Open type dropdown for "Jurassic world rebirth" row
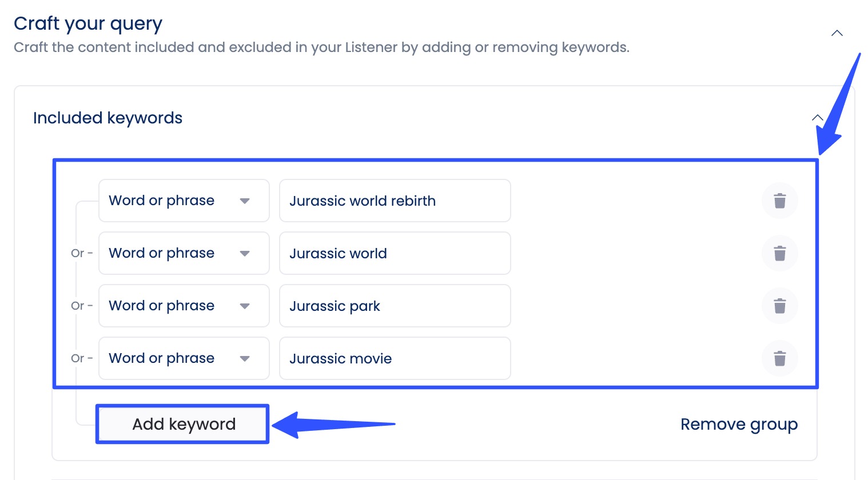Viewport: 868px width, 480px height. 184,201
